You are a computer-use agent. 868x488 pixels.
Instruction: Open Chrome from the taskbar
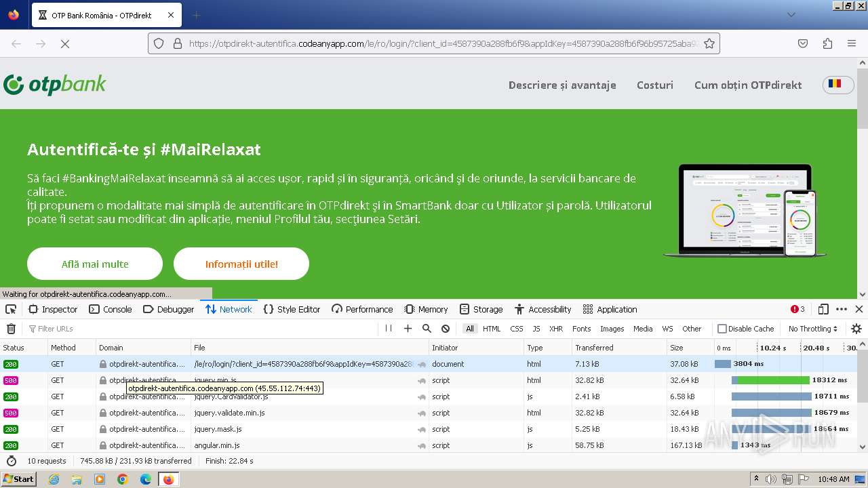tap(123, 479)
